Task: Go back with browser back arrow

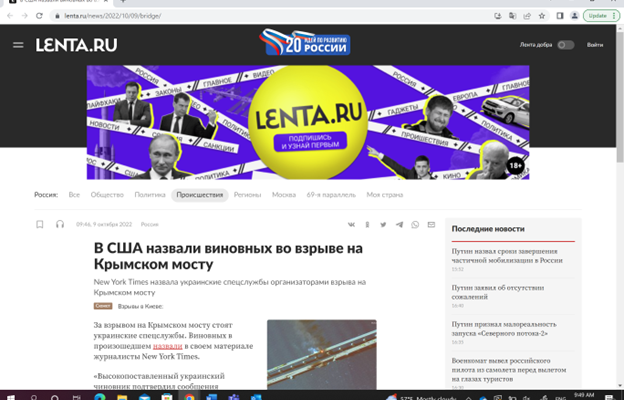Action: pyautogui.click(x=10, y=16)
